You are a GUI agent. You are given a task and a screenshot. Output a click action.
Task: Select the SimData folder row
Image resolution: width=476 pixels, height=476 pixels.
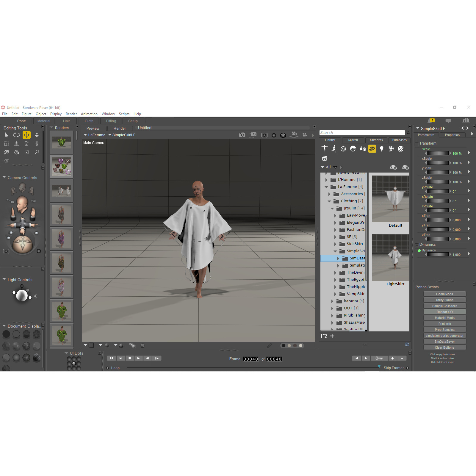pyautogui.click(x=343, y=258)
